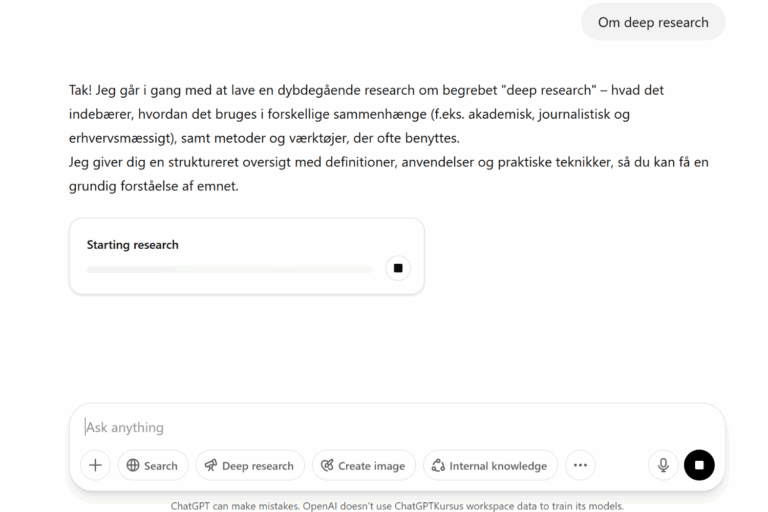Screen dimensions: 768x512
Task: Toggle the Deep research mode pill
Action: (x=250, y=465)
